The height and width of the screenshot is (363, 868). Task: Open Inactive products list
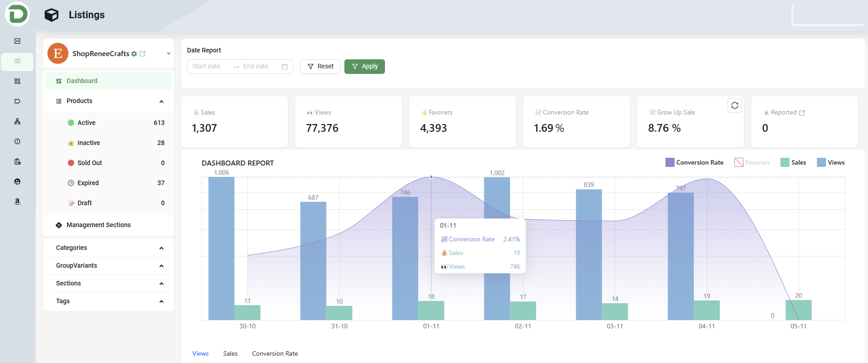tap(109, 143)
